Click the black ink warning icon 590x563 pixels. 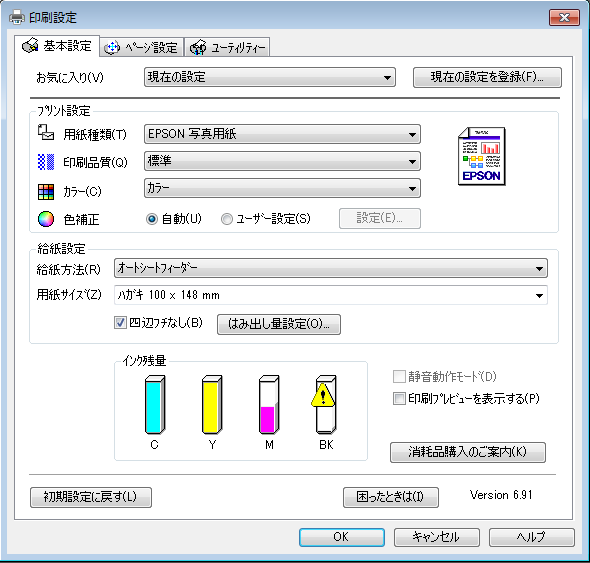coord(323,394)
